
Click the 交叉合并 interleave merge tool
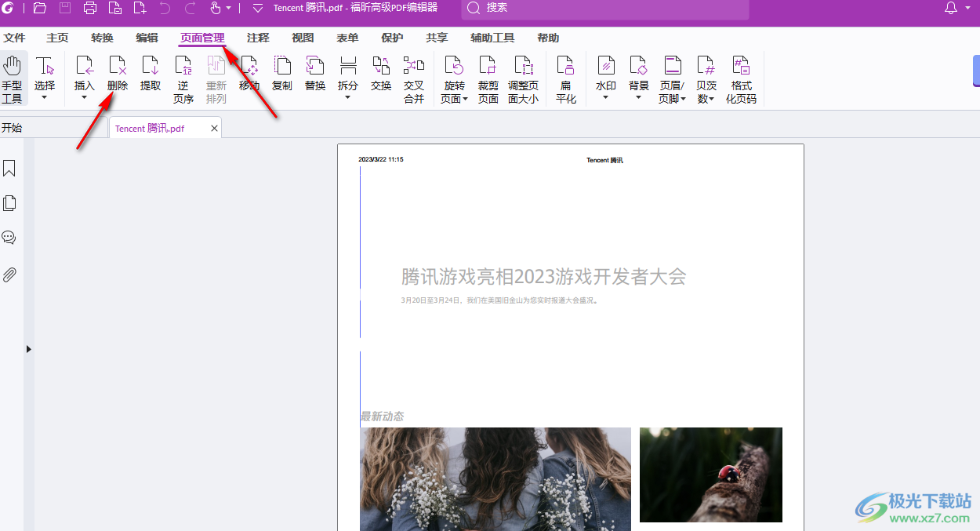414,78
